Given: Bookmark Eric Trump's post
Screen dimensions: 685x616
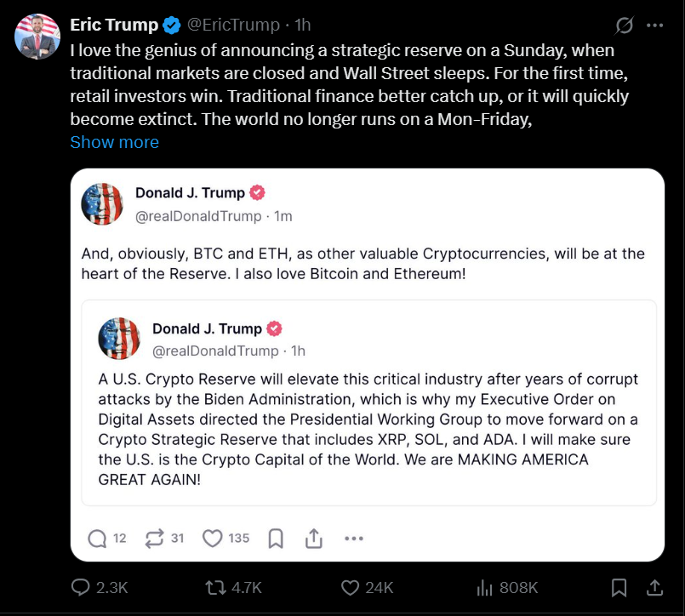Looking at the screenshot, I should pyautogui.click(x=619, y=587).
